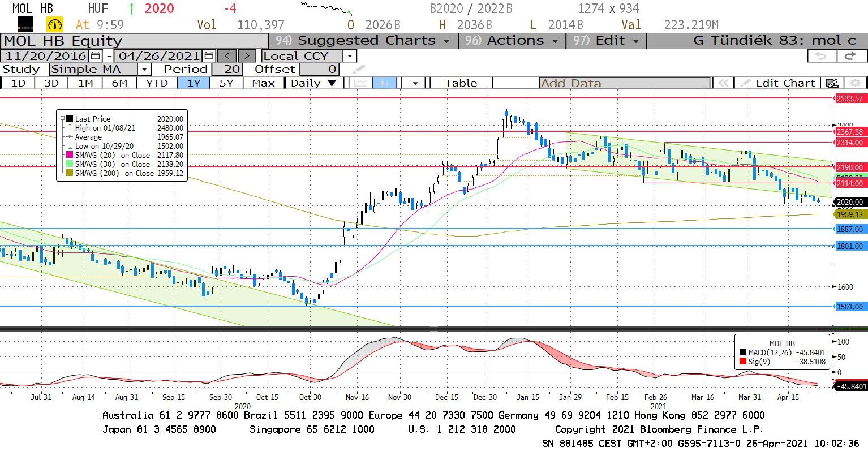Click the MOL HB Equity security field
This screenshot has height=460, width=868.
pyautogui.click(x=134, y=41)
